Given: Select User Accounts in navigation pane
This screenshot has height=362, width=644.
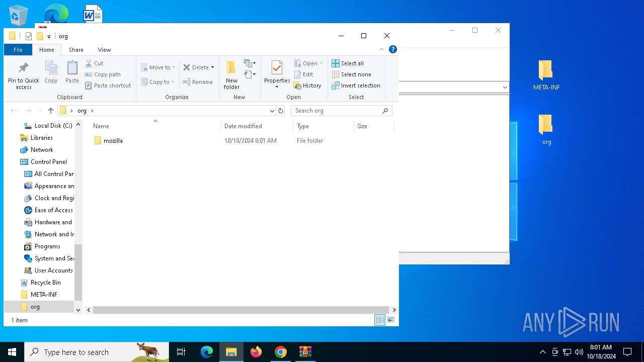Looking at the screenshot, I should pos(48,270).
